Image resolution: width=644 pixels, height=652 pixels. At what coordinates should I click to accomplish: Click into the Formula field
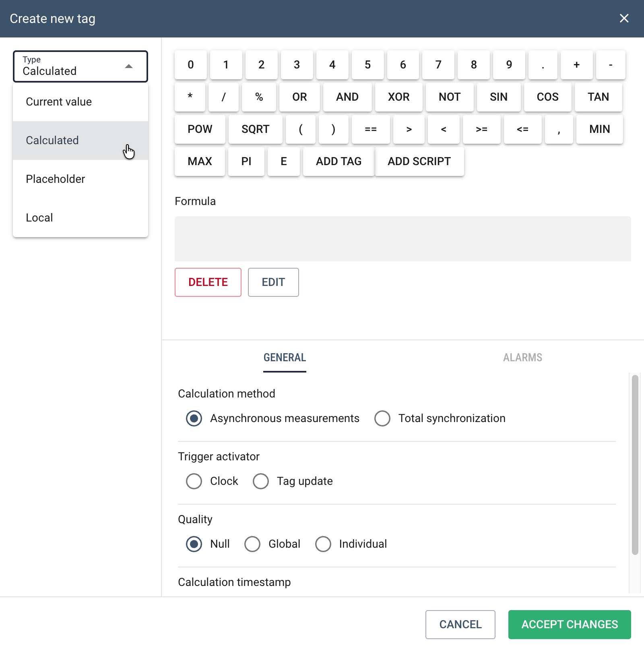(402, 239)
